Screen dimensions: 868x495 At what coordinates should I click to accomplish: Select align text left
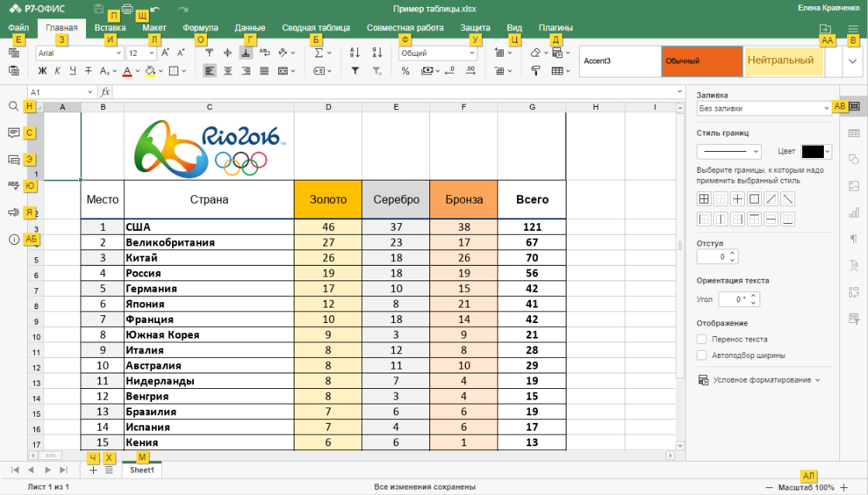(x=209, y=70)
